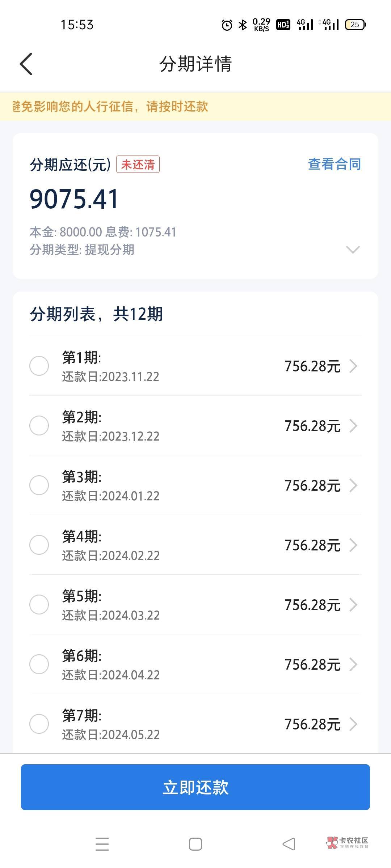Select the 第1期 installment radio button
The width and height of the screenshot is (391, 868).
tap(39, 366)
